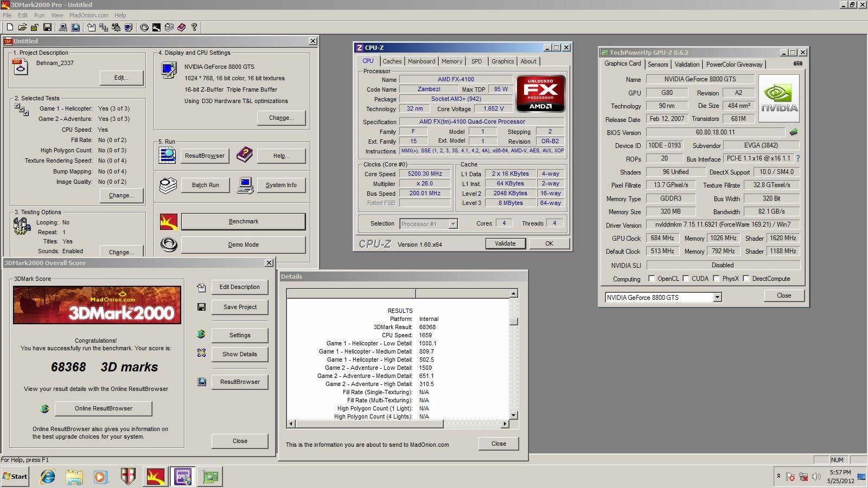Click the Show Details button
Screen dimensions: 868x488
click(240, 354)
